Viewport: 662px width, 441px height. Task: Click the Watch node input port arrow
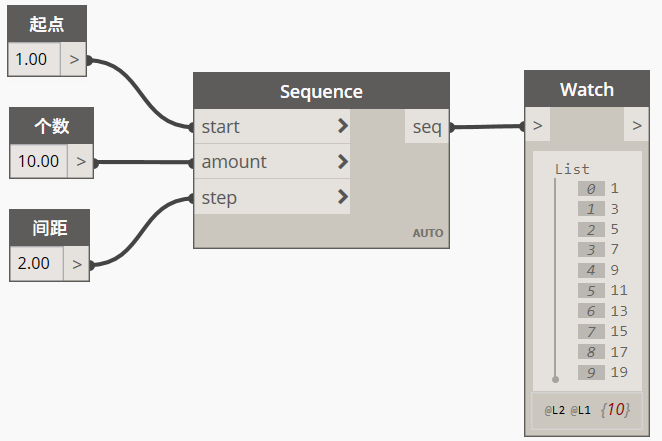point(537,125)
